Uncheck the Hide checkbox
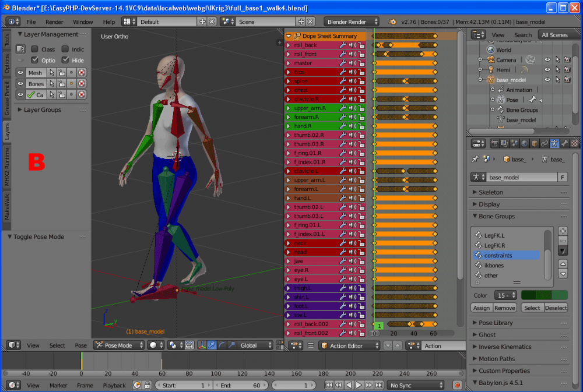The width and height of the screenshot is (583, 392). (65, 60)
